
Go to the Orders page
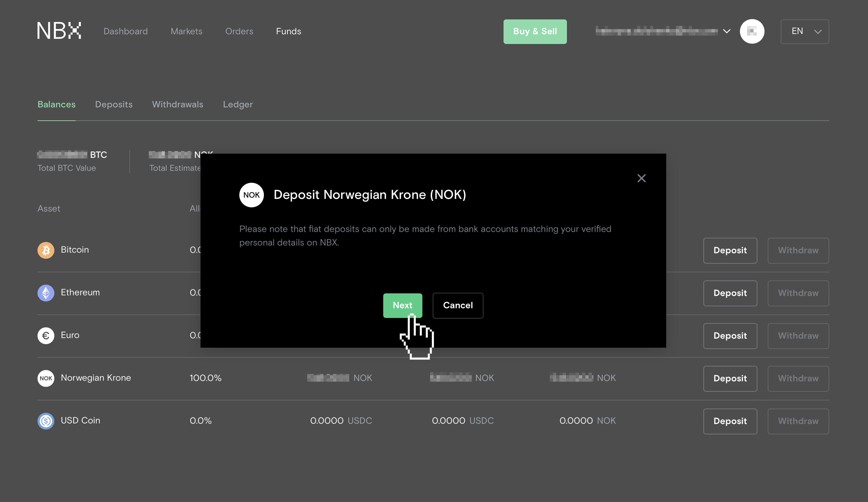point(239,31)
